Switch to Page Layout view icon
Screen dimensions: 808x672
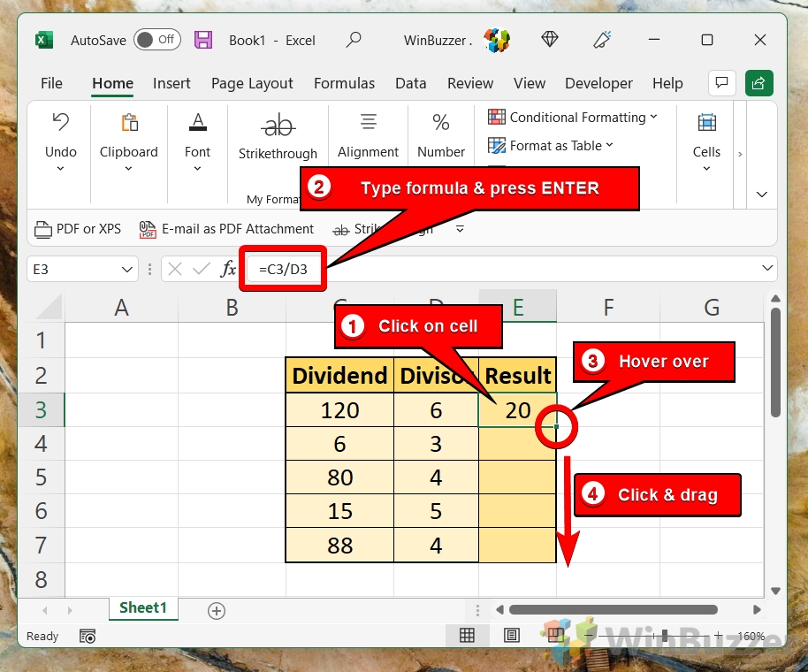click(x=511, y=635)
